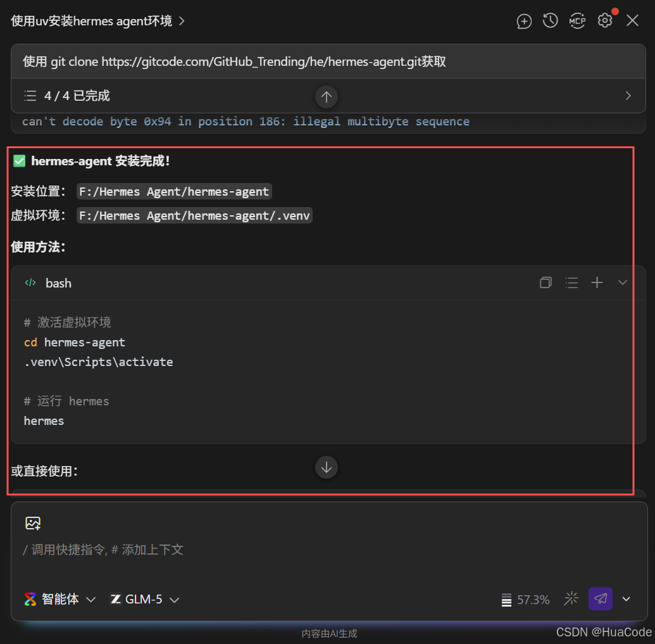Add an image attachment

click(33, 523)
